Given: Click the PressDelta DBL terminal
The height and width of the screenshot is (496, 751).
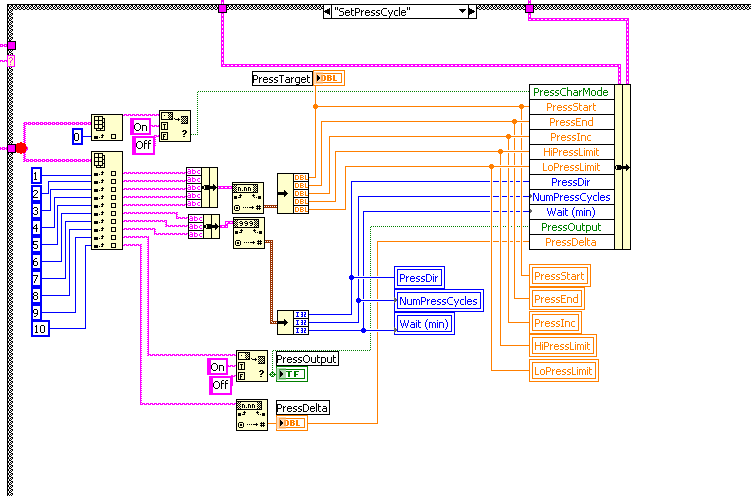Looking at the screenshot, I should [x=291, y=424].
